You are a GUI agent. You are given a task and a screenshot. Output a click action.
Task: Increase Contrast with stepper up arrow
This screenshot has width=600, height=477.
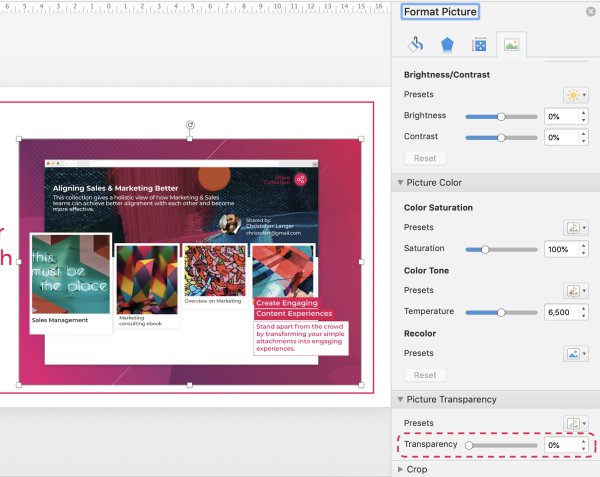tap(583, 134)
